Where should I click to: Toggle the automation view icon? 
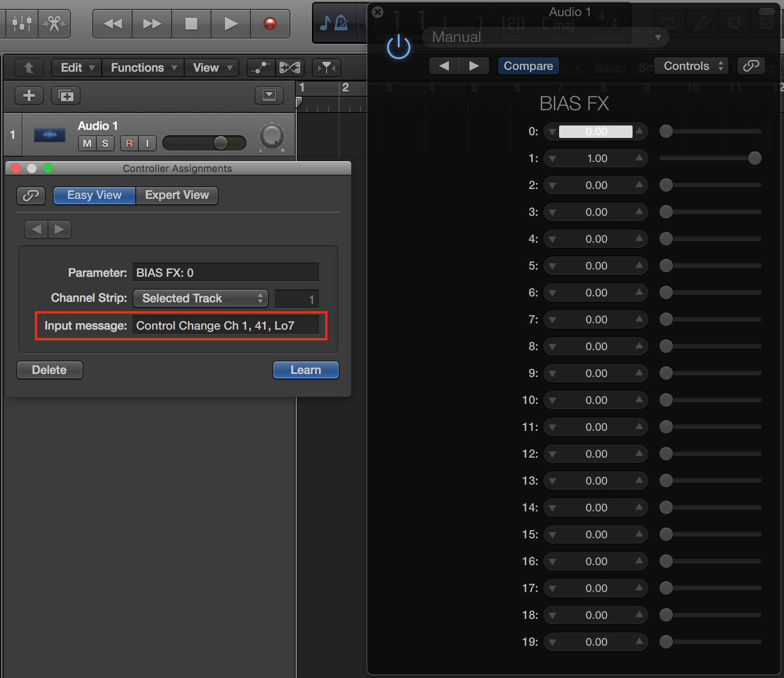tap(261, 68)
